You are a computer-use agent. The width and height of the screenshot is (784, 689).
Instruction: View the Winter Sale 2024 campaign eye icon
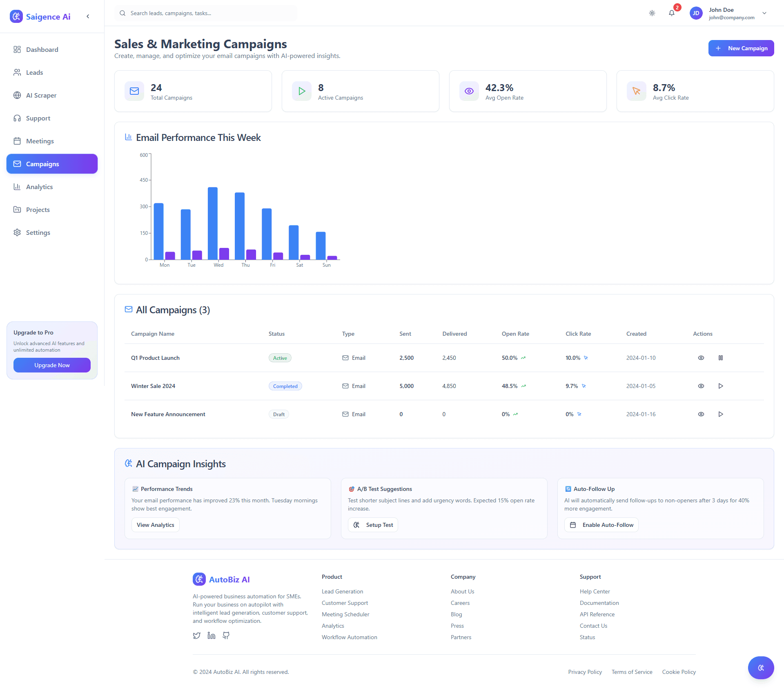click(x=701, y=386)
